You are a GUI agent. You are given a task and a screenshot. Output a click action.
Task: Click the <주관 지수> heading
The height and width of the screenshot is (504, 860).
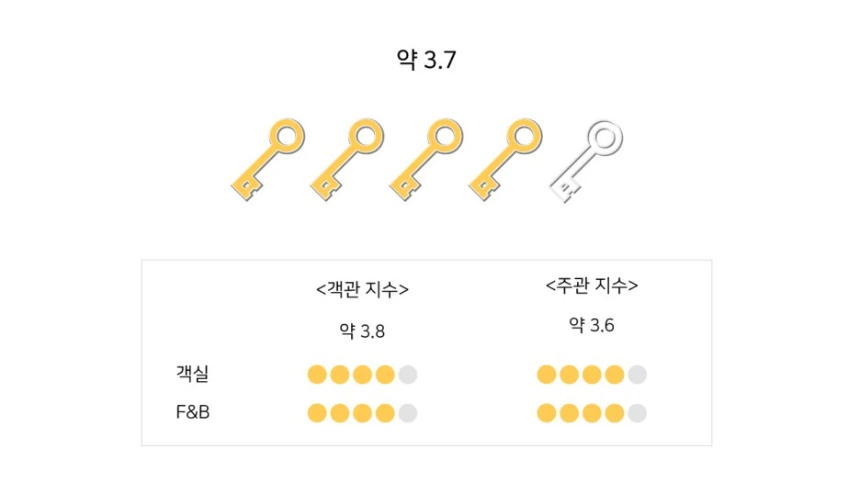(x=592, y=285)
